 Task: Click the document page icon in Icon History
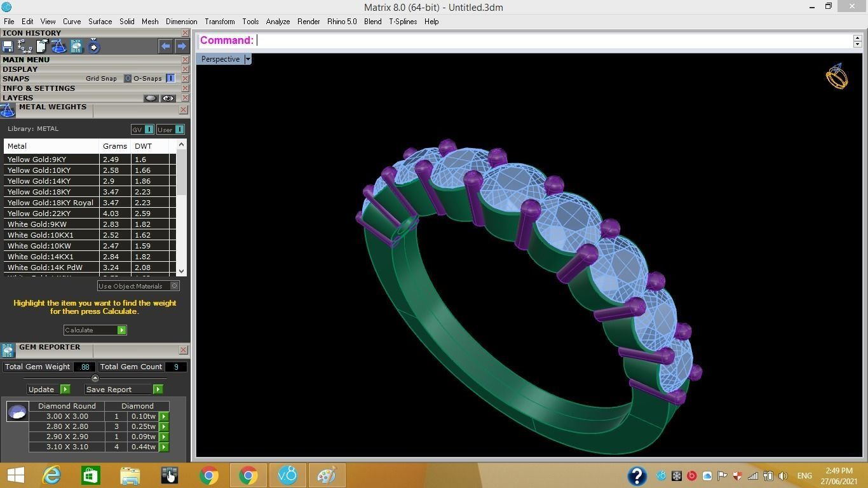42,46
